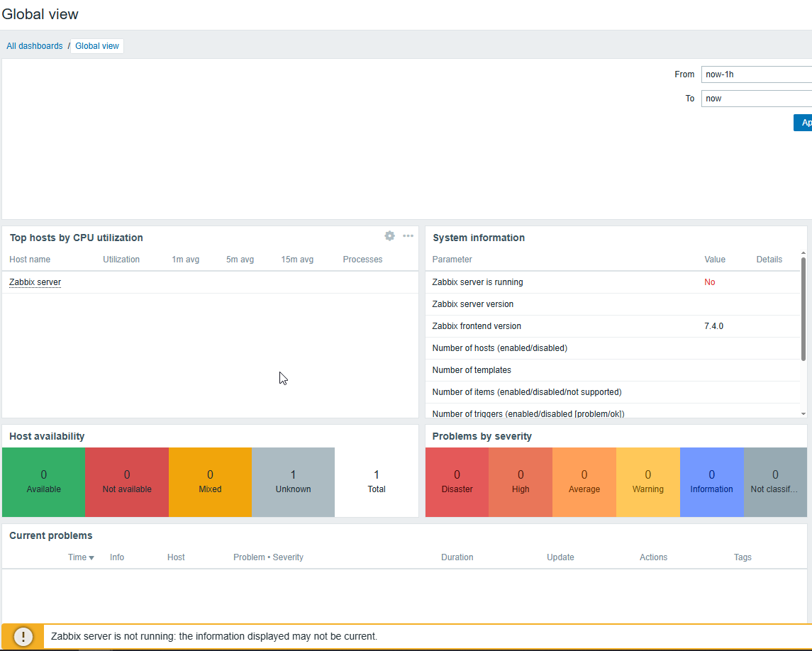This screenshot has height=651, width=812.
Task: Sort Current problems by Time column
Action: (x=81, y=557)
